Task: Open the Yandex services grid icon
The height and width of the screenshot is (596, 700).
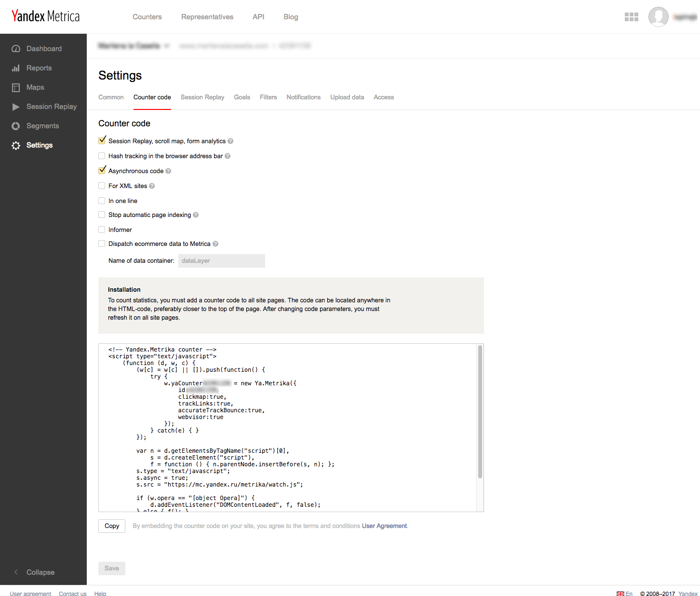Action: point(632,17)
